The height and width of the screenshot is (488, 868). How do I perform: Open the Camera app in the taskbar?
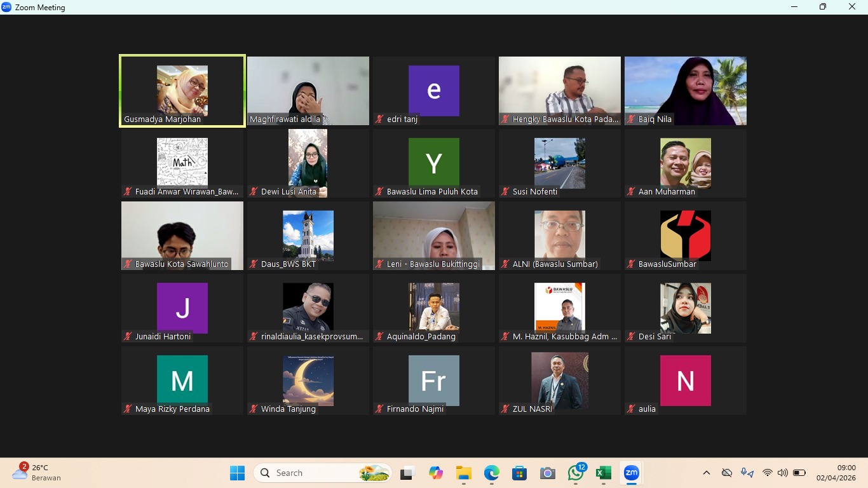547,473
